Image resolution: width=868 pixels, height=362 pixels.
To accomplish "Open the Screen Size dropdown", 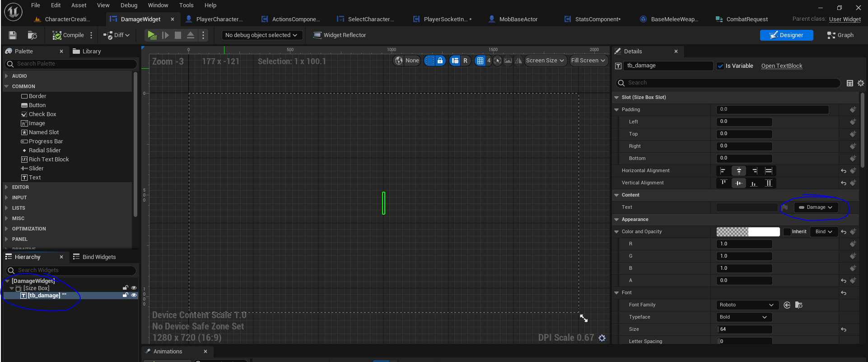I will (x=545, y=61).
